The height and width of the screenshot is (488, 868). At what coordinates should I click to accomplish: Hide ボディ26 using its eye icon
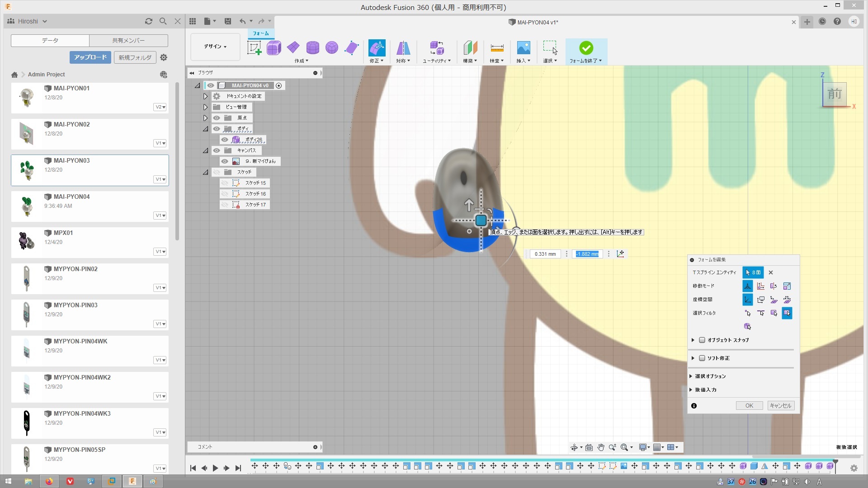click(225, 140)
